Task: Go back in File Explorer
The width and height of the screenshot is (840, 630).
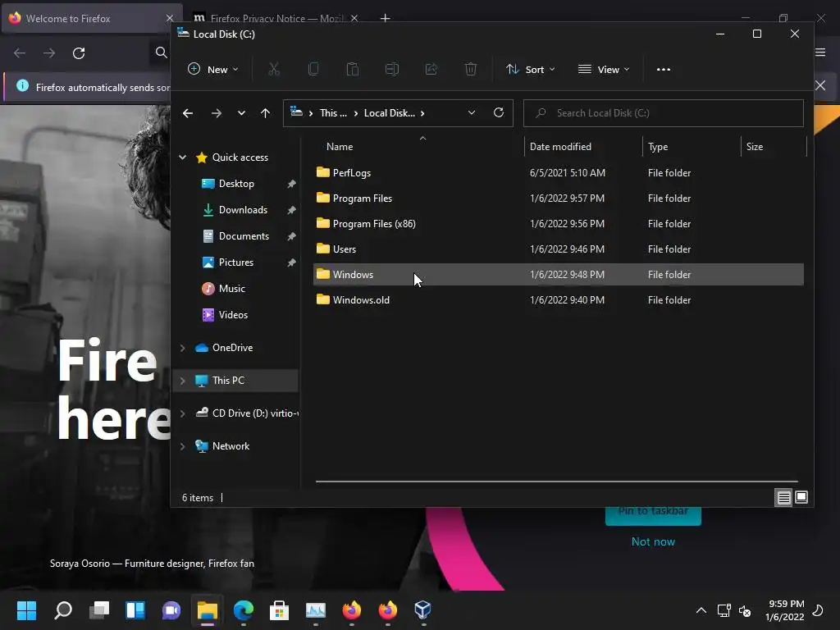Action: click(x=188, y=113)
